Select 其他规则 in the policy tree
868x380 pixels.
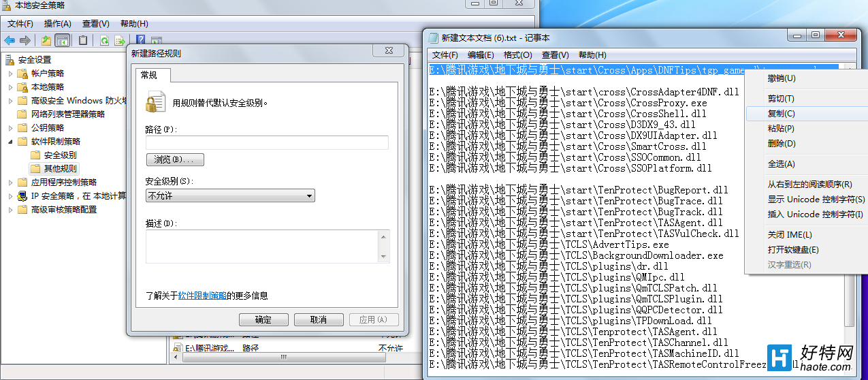[x=61, y=168]
